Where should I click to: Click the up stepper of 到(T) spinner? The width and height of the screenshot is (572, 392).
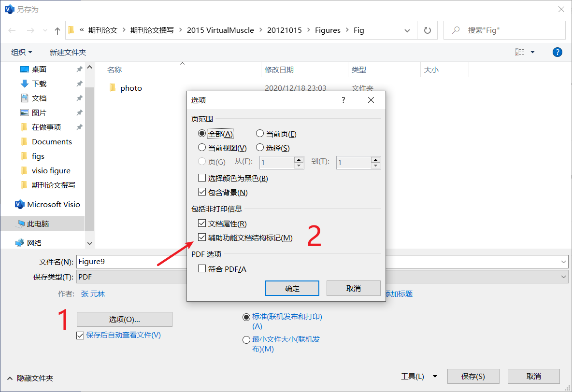click(375, 160)
